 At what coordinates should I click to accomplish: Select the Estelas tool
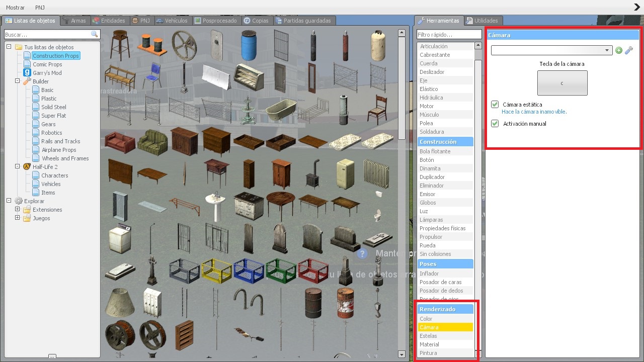(x=445, y=336)
